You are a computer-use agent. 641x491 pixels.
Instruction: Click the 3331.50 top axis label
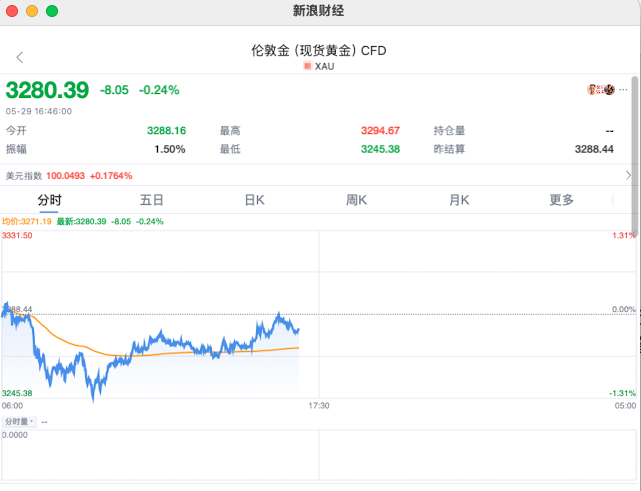pyautogui.click(x=17, y=235)
